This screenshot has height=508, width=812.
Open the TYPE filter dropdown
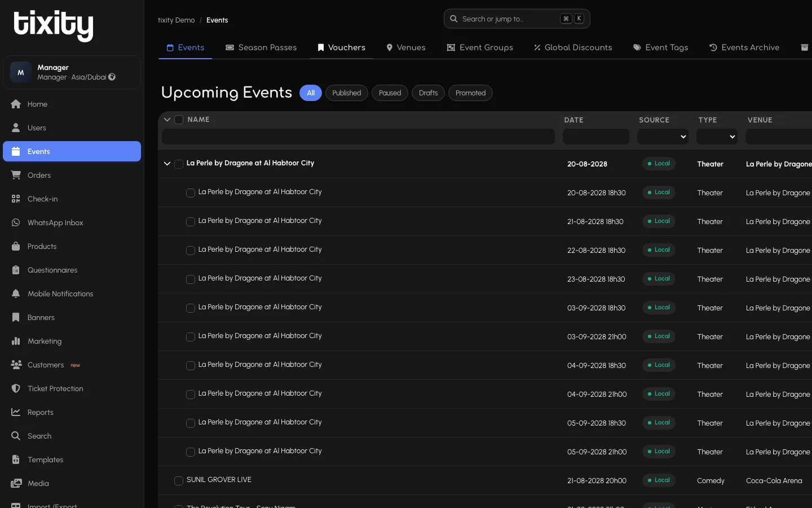tap(717, 137)
